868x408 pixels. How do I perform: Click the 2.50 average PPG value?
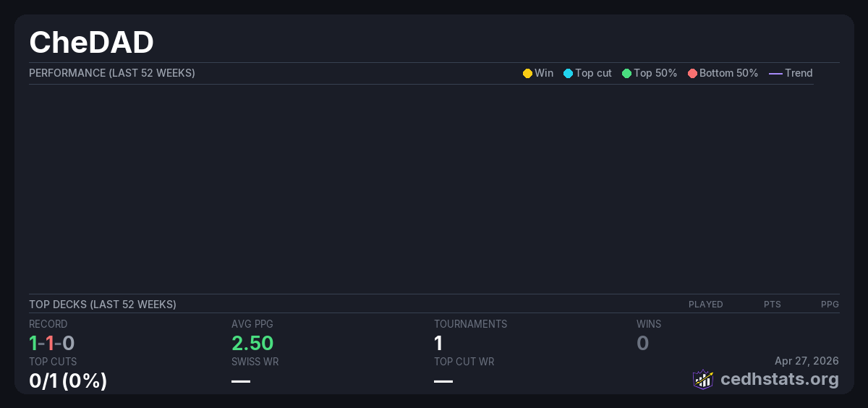coord(252,343)
